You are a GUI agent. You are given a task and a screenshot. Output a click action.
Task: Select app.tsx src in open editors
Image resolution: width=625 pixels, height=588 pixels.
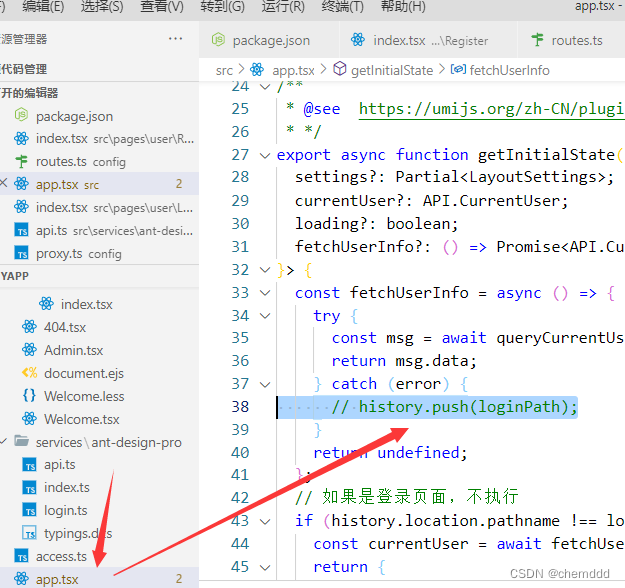click(99, 184)
